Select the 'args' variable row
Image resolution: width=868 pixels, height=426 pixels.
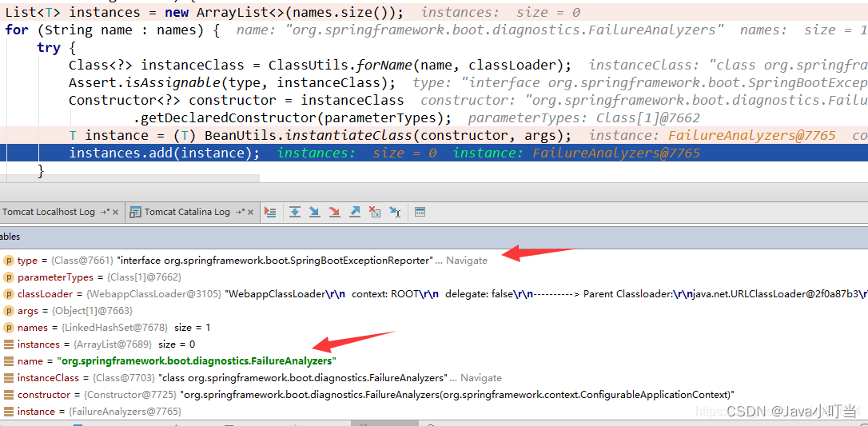[x=434, y=311]
